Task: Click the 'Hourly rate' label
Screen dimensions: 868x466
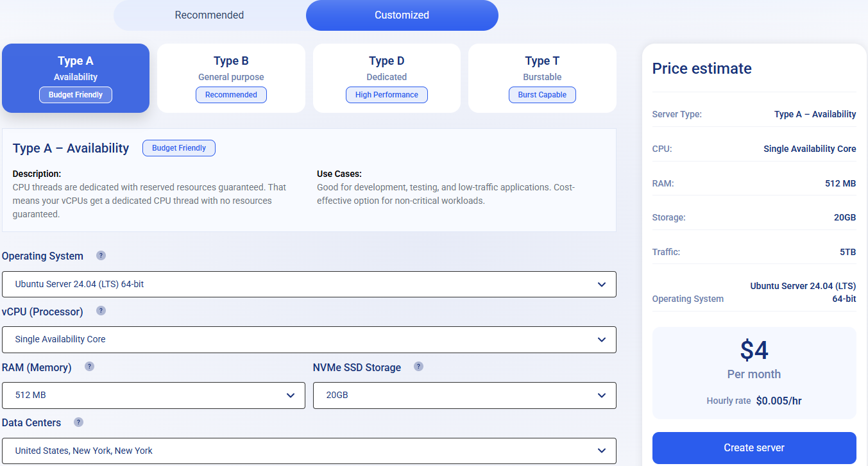Action: coord(729,401)
